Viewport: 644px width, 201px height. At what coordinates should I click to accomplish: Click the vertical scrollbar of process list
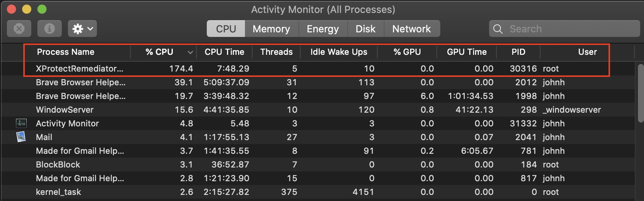640,93
